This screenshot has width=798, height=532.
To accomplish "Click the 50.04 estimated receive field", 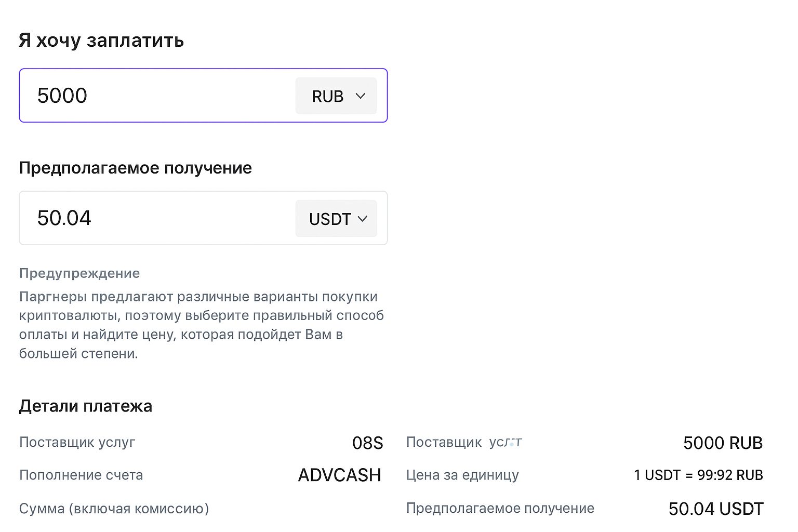I will point(156,218).
